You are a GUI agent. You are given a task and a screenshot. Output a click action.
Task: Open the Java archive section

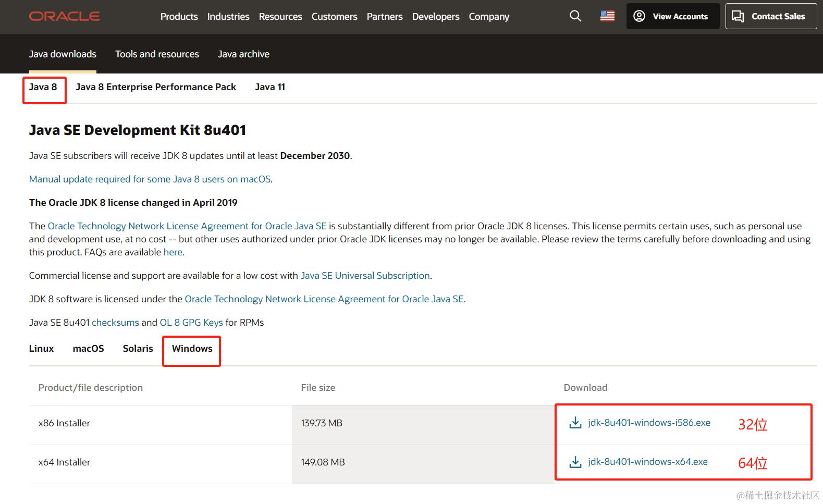(243, 54)
